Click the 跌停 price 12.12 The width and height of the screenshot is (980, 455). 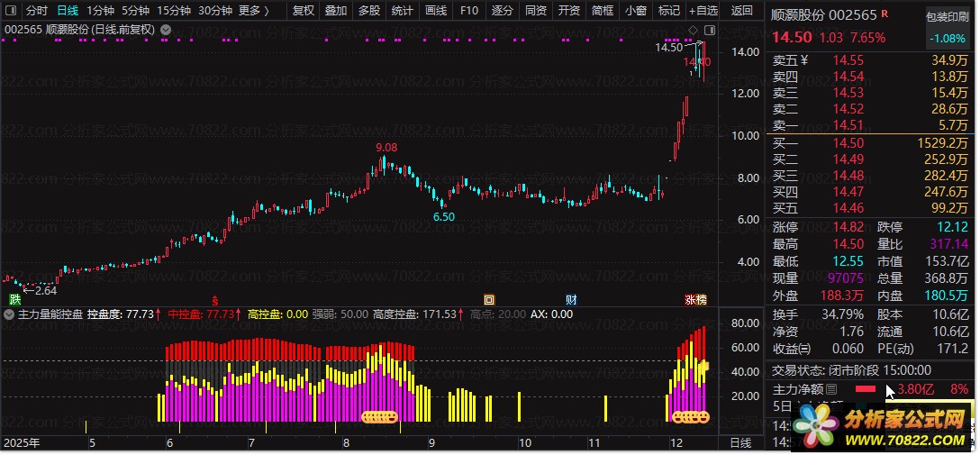pyautogui.click(x=952, y=227)
